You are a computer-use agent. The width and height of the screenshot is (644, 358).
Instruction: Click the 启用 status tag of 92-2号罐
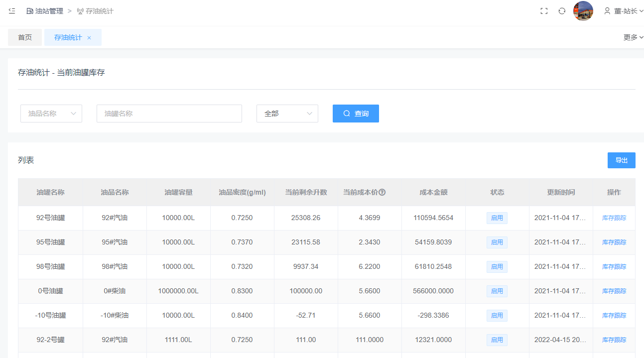click(x=497, y=340)
